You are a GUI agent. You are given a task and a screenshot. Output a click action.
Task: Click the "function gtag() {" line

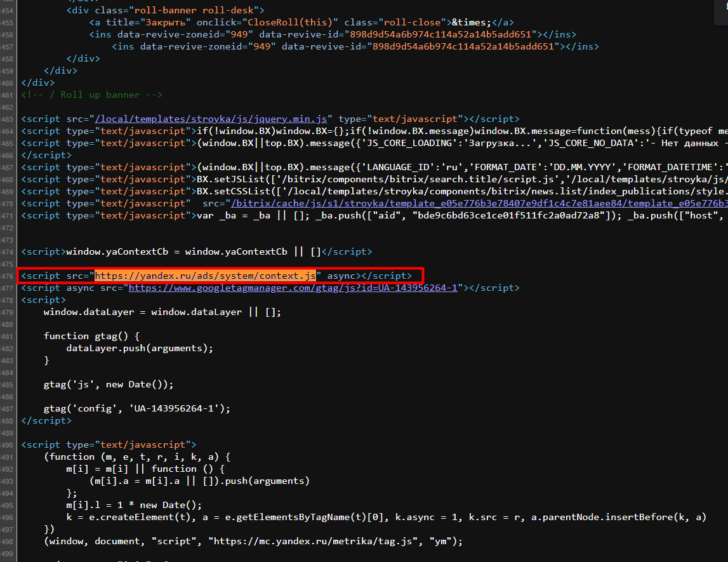91,337
